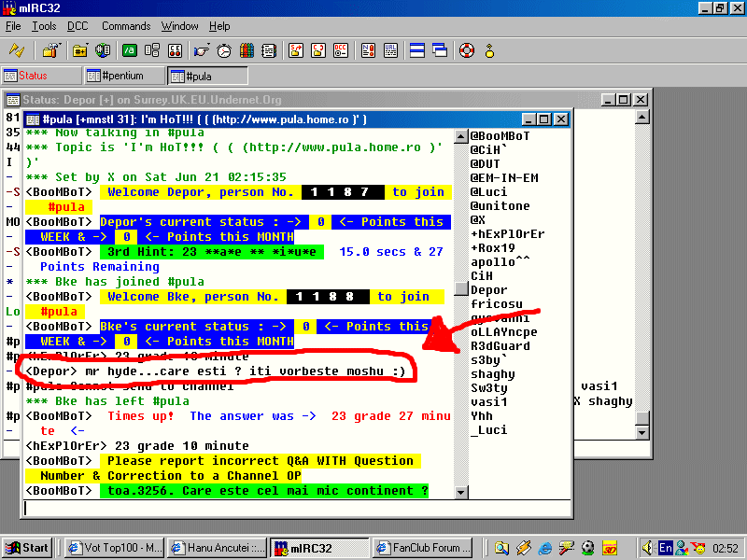
Task: Switch to the #pentium channel button
Action: pos(125,76)
